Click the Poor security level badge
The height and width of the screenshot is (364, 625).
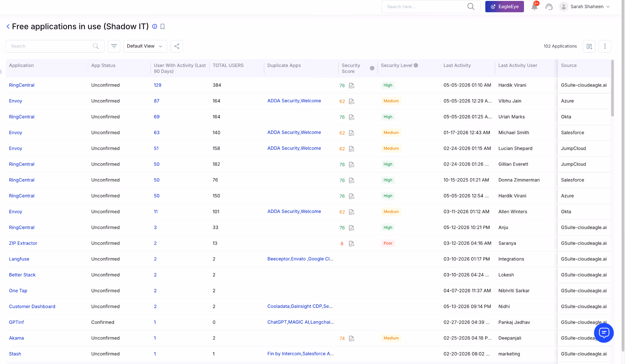coord(388,243)
